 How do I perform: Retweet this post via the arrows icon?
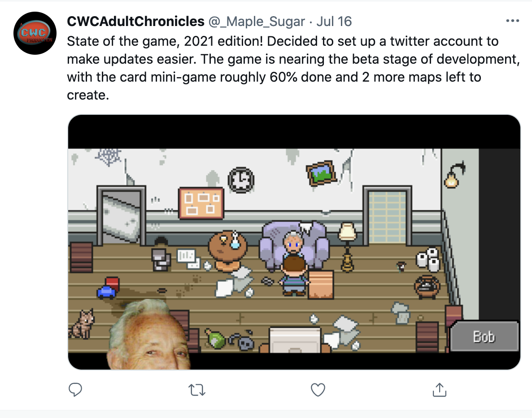pos(197,390)
